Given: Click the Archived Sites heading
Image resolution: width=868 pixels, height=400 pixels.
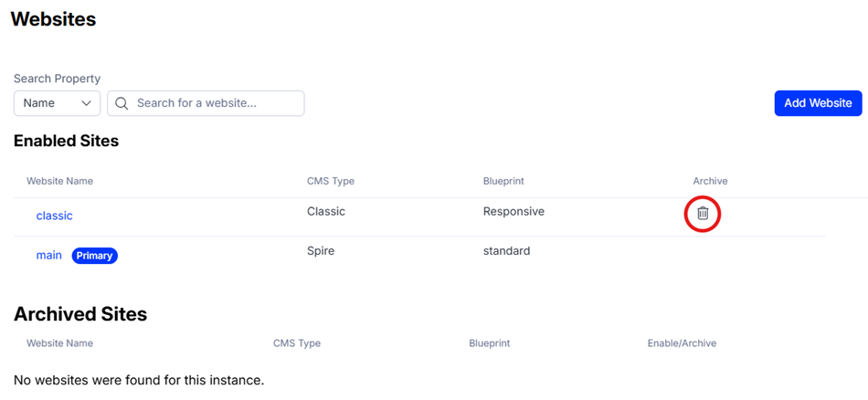Looking at the screenshot, I should 80,314.
